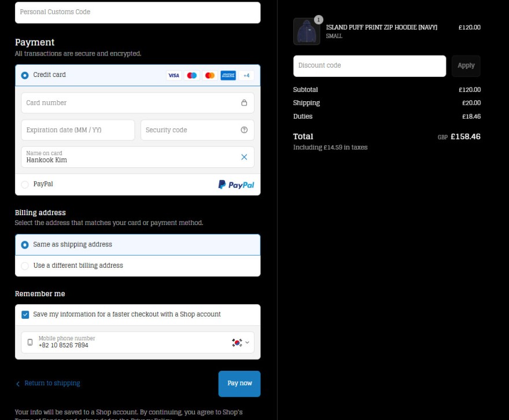
Task: Click the American Express logo
Action: pos(228,75)
